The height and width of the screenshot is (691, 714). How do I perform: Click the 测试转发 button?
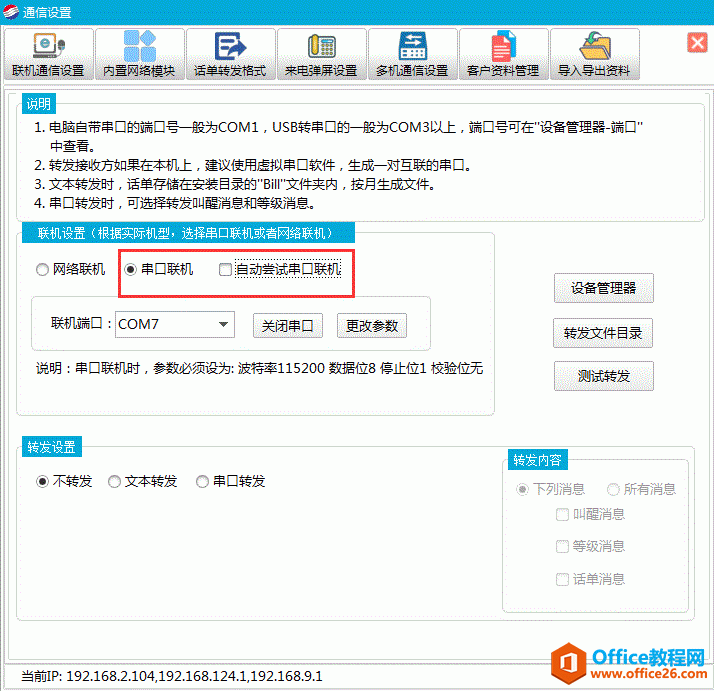604,376
